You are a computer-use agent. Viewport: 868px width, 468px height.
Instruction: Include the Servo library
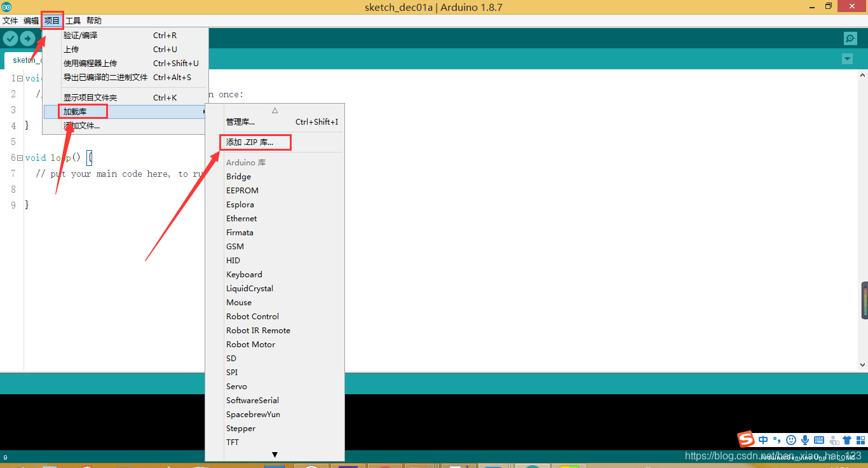tap(275, 387)
